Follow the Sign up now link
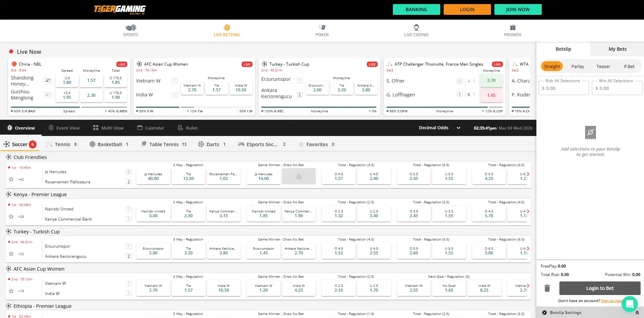The image size is (644, 318). click(612, 301)
